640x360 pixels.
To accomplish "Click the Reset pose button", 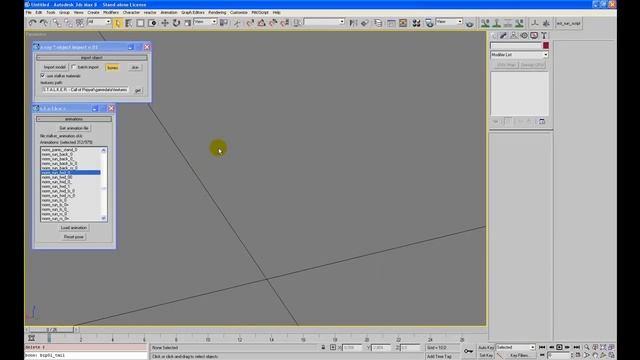I will click(74, 237).
